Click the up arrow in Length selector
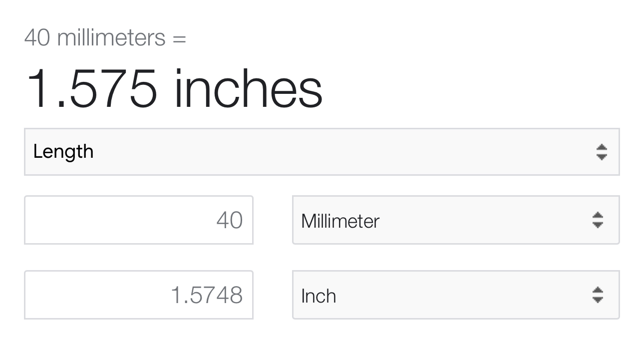 tap(602, 147)
